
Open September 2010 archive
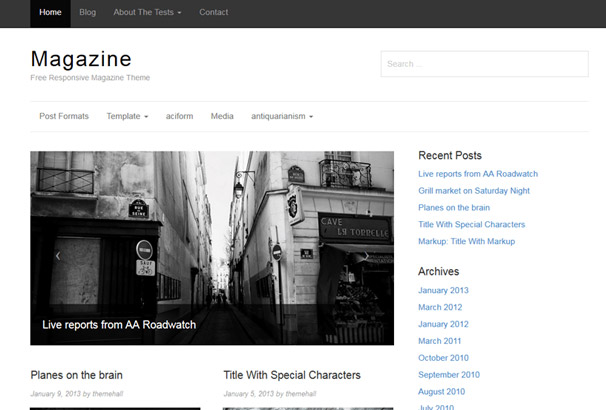click(449, 374)
